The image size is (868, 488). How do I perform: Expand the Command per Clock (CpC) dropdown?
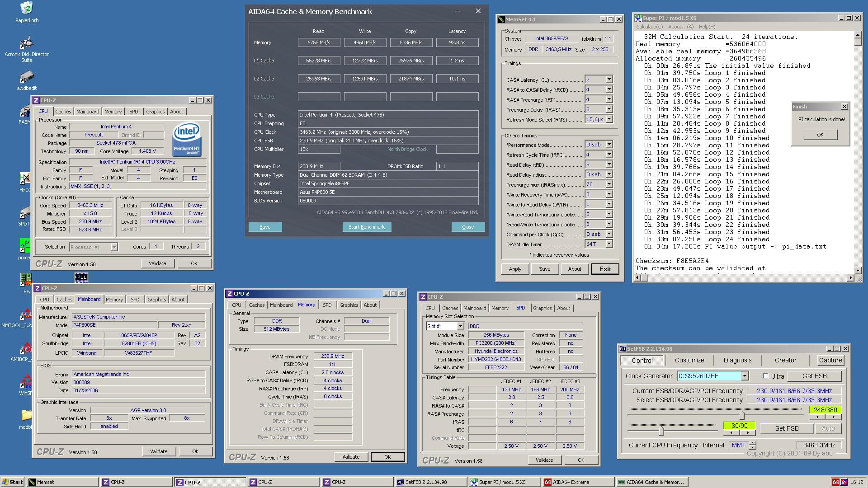pos(609,234)
